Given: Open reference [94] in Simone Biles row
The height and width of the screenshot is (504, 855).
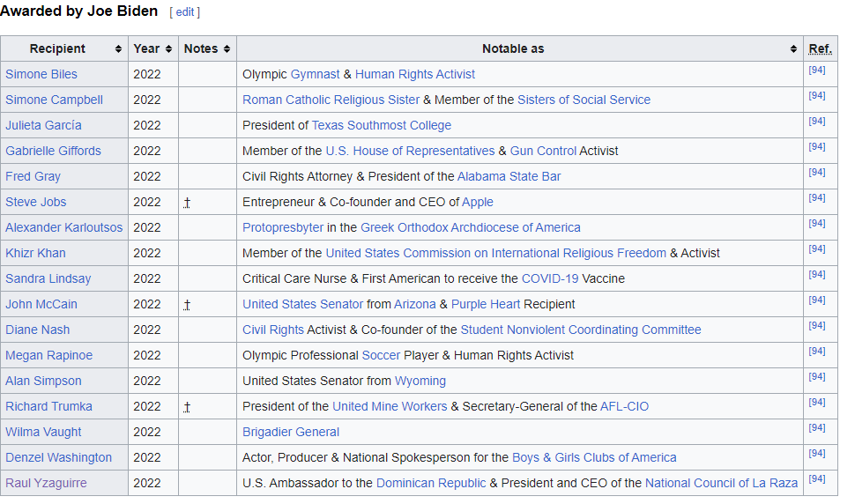Looking at the screenshot, I should (x=817, y=70).
